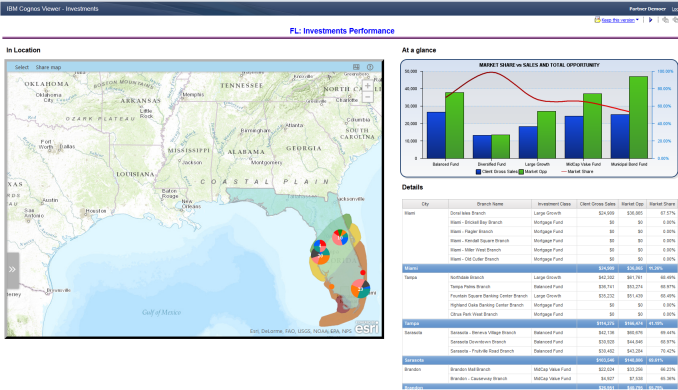Click the Keep this version link

[x=618, y=20]
